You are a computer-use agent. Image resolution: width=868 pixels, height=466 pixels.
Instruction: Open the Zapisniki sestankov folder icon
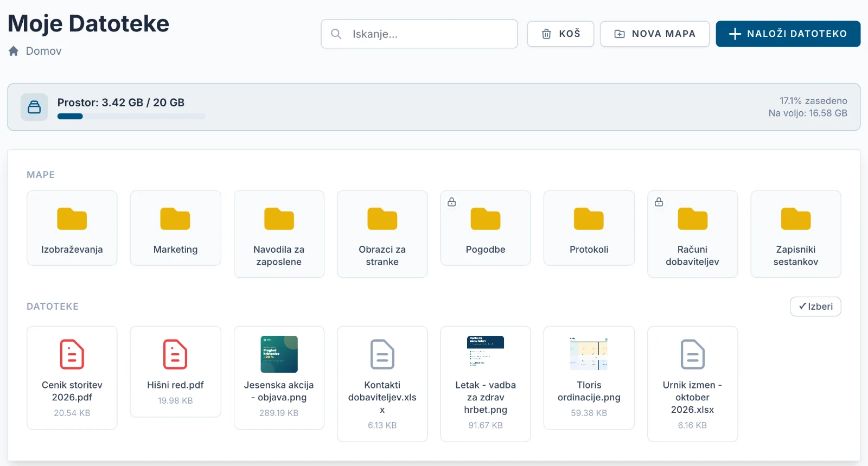point(796,219)
